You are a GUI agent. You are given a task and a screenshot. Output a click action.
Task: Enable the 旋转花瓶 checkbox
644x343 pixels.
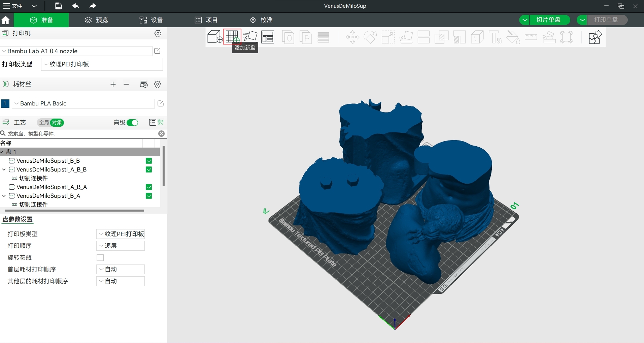[x=100, y=258]
